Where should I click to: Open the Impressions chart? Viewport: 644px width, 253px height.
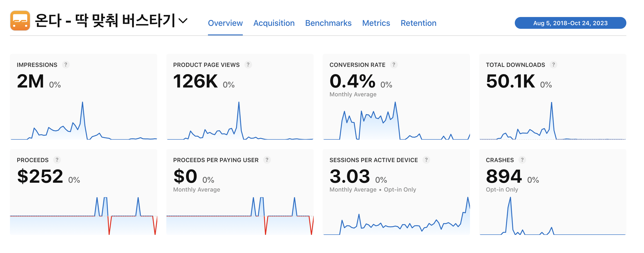click(x=84, y=120)
